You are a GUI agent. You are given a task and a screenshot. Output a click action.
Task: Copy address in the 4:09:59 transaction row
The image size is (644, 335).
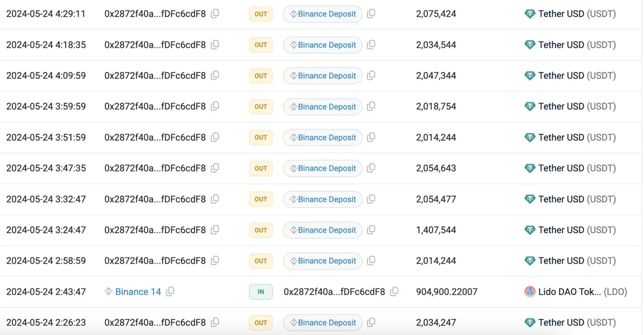coord(215,75)
